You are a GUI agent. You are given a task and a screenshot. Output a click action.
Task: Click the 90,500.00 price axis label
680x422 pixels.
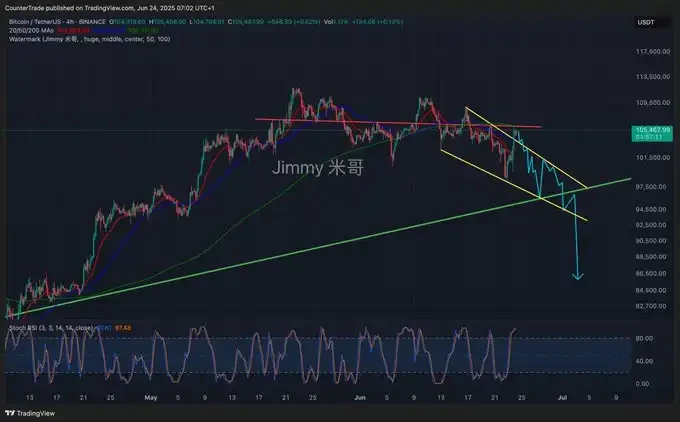[651, 241]
